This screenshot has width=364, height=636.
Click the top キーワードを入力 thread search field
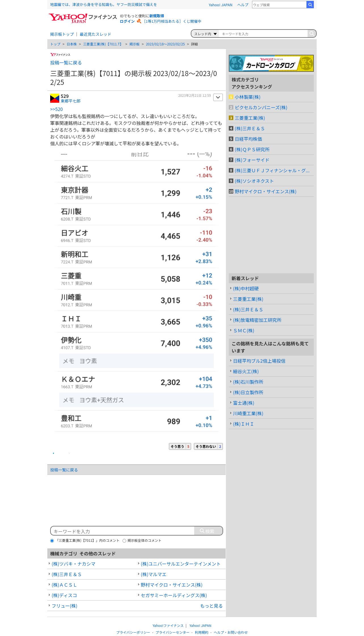263,34
